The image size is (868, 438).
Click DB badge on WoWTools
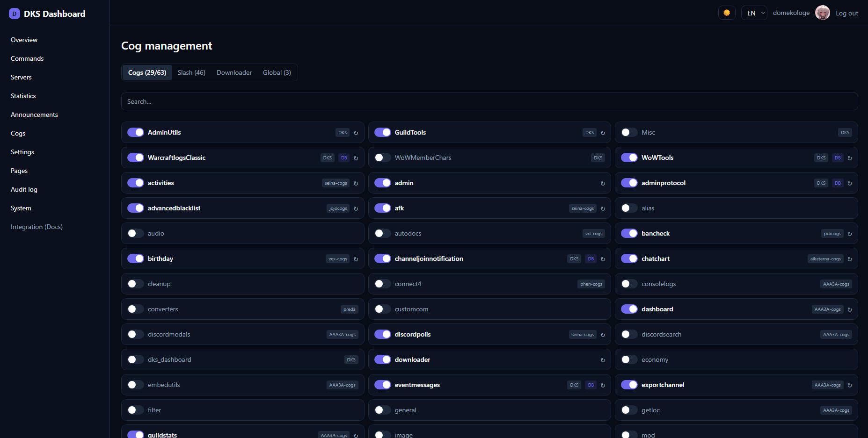838,158
